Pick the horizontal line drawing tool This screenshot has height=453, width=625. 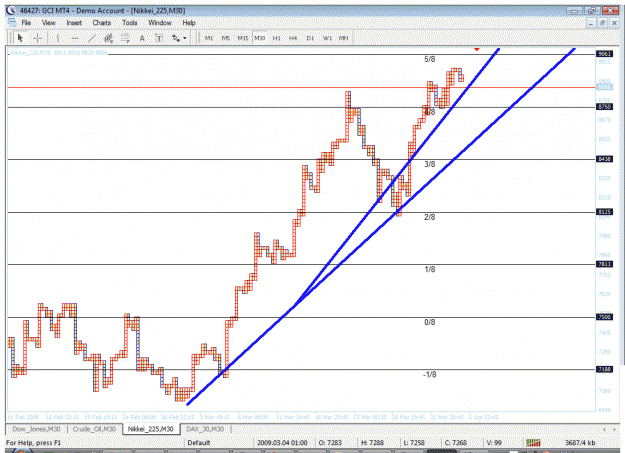click(75, 38)
